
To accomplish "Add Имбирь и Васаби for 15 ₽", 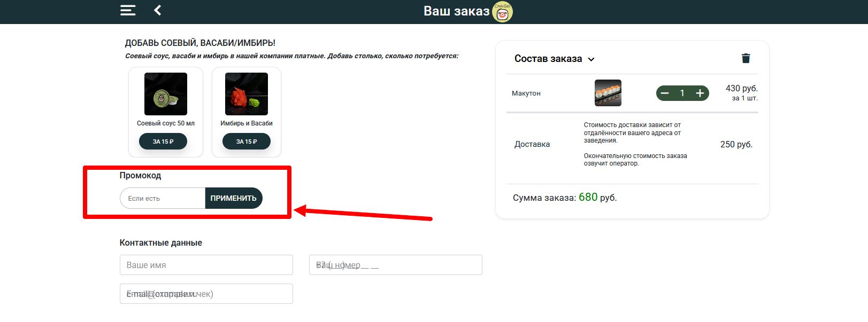I will tap(247, 142).
